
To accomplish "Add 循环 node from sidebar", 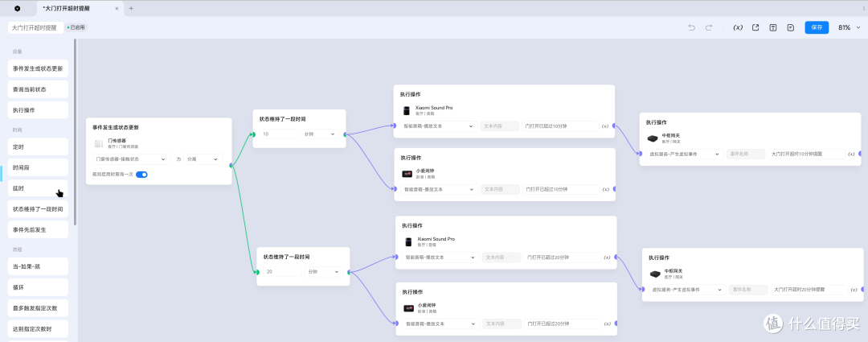I will point(38,287).
